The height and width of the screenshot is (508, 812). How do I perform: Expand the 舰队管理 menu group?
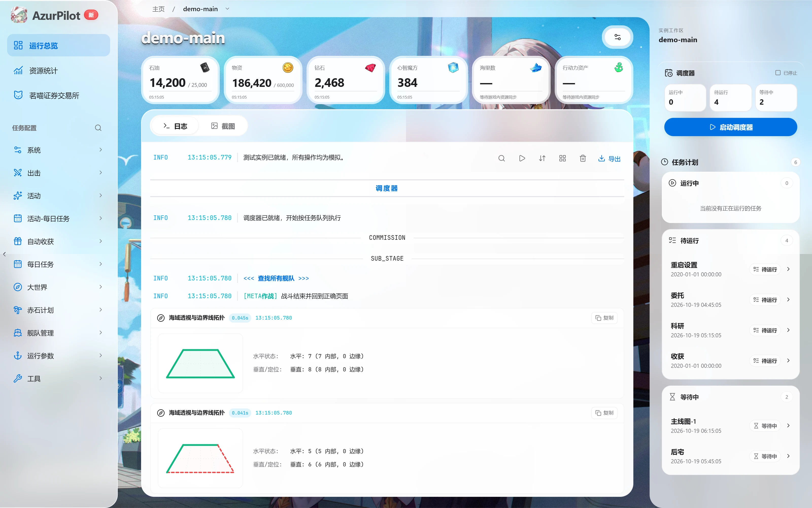pos(58,333)
